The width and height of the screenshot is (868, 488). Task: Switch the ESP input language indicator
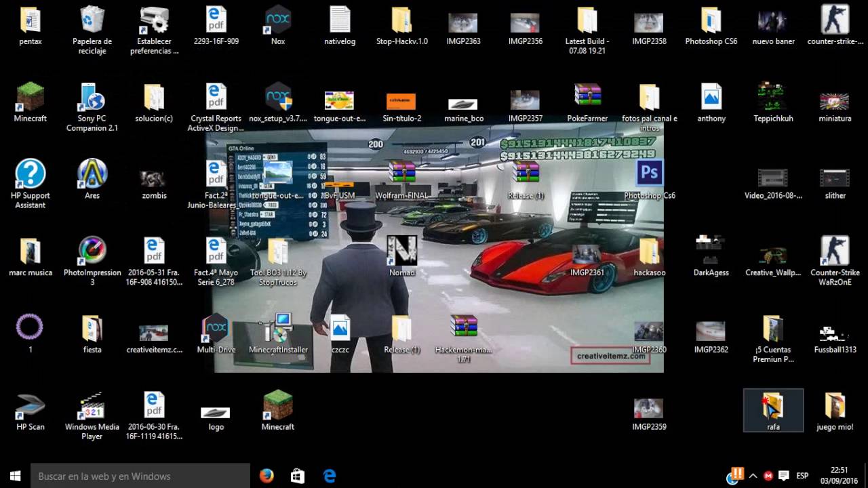pos(802,476)
